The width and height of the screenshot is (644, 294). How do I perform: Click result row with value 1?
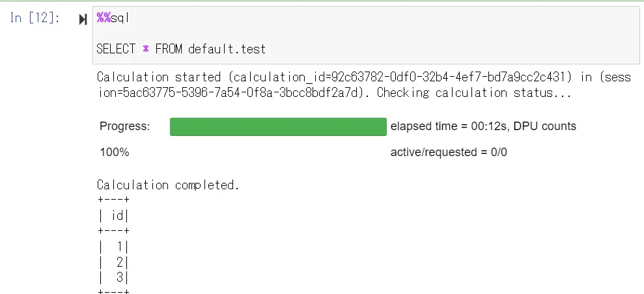114,247
